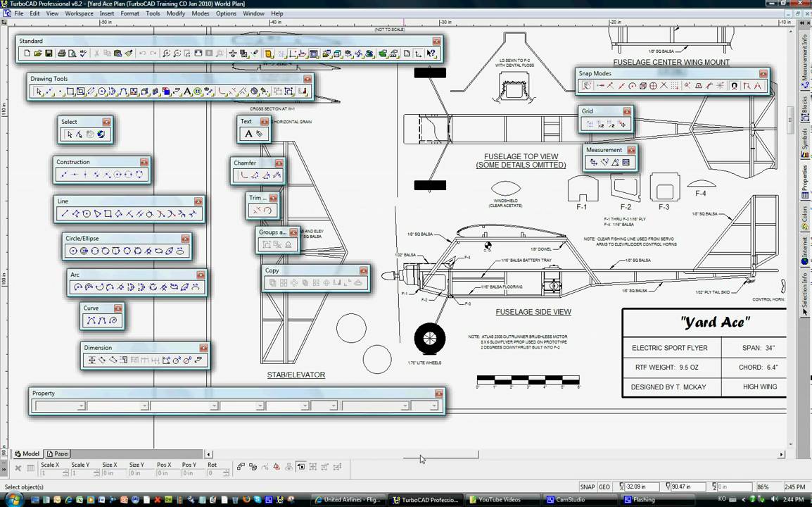
Task: Choose the first arc tool in the Arc toolbar
Action: (x=77, y=286)
